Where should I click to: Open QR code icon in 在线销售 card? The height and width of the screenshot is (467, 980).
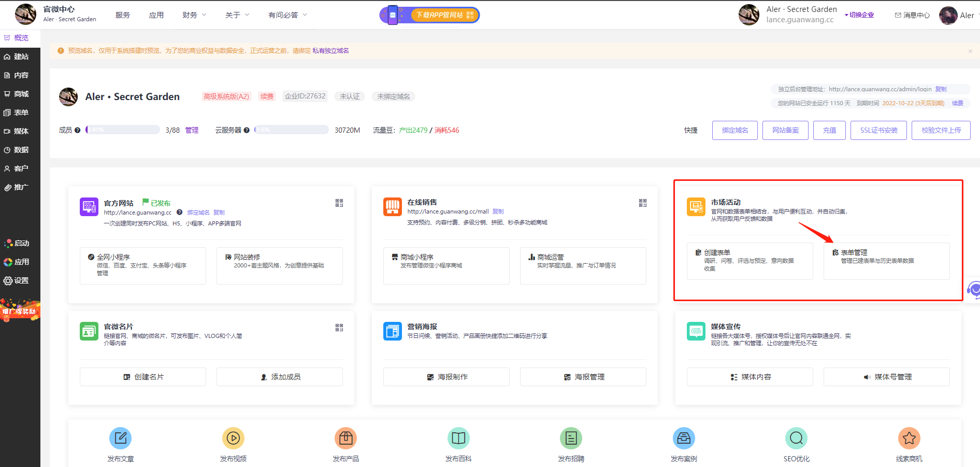point(643,203)
